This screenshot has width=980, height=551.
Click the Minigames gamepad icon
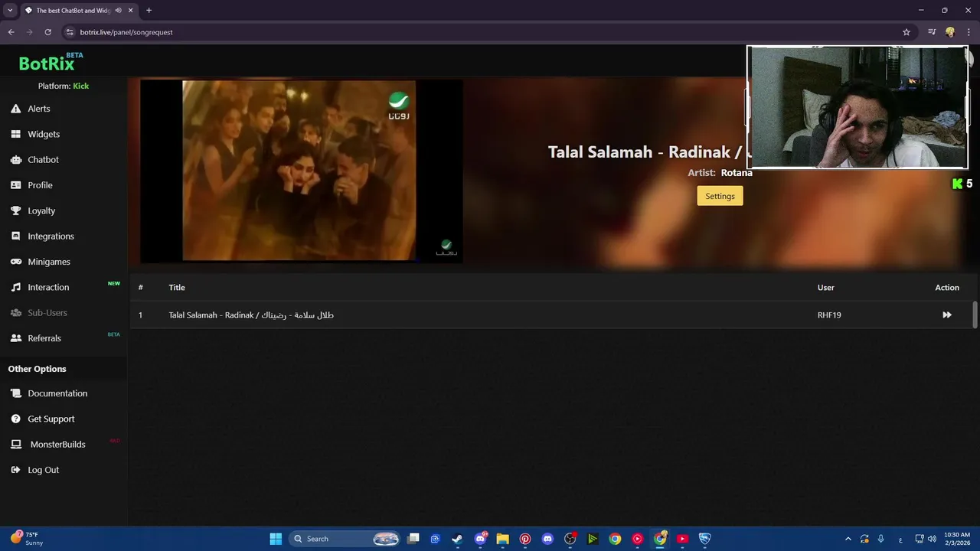[x=15, y=262]
